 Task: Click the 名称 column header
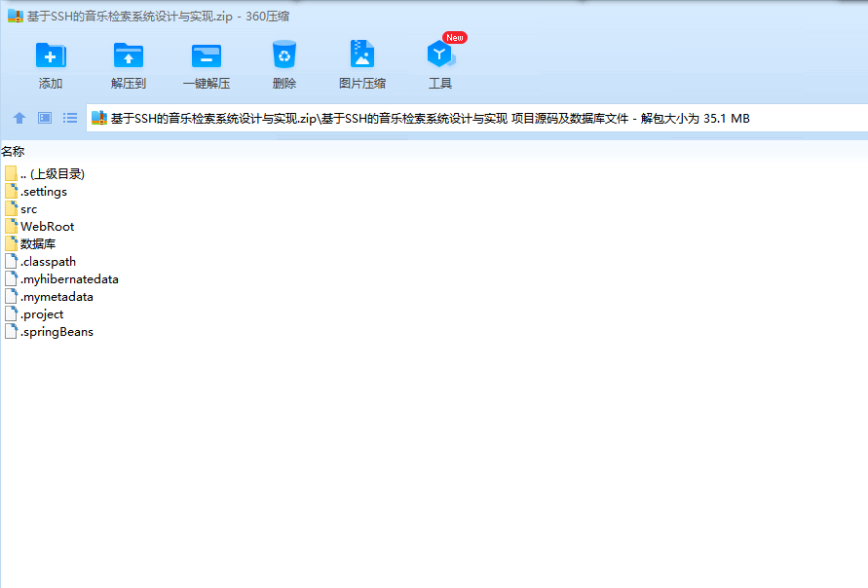(13, 151)
